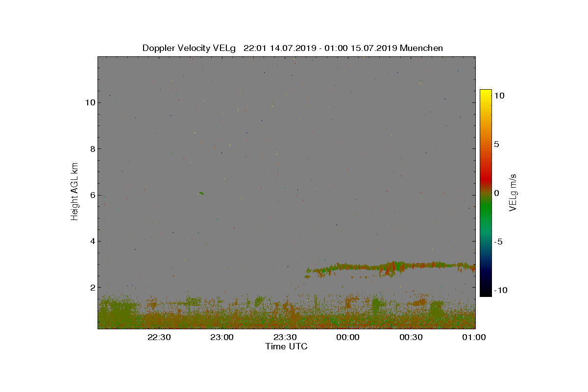
Task: Click the 00:00 time tick label
Action: point(348,337)
